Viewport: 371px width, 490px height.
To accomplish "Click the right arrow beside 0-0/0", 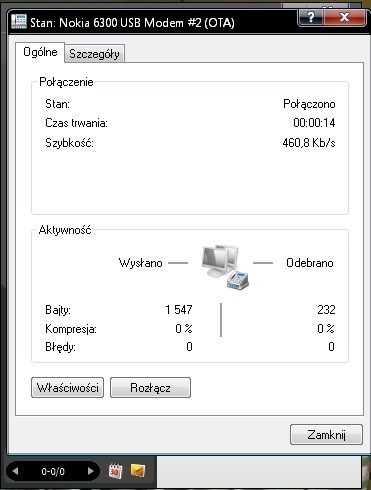I will 90,471.
